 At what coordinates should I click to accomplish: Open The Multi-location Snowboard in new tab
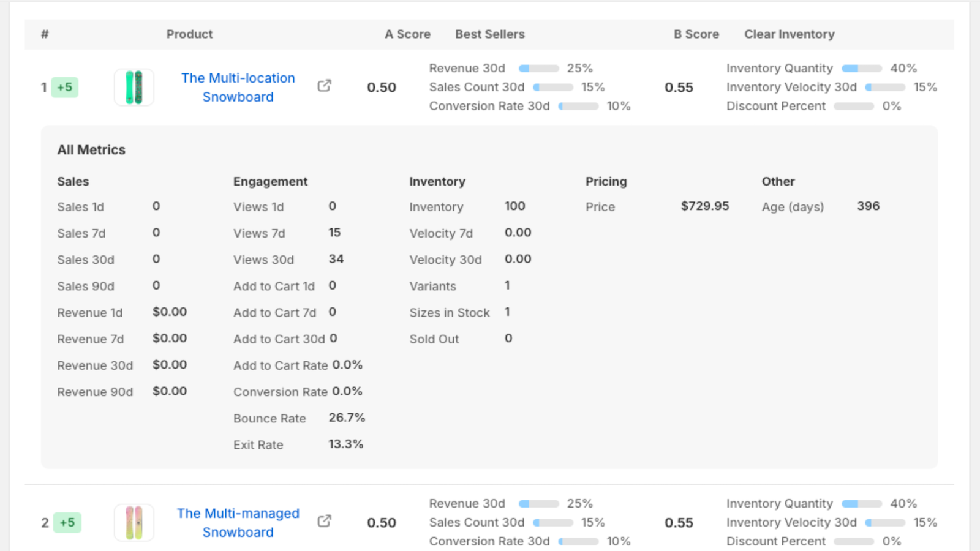tap(324, 86)
